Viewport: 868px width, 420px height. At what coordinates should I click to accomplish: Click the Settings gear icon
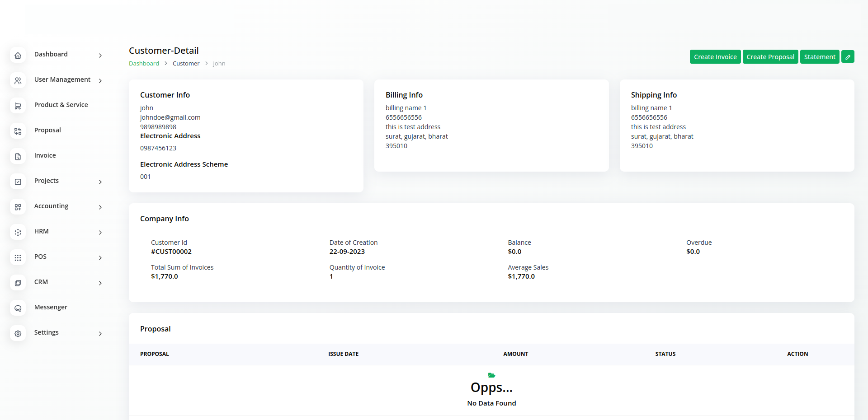18,334
